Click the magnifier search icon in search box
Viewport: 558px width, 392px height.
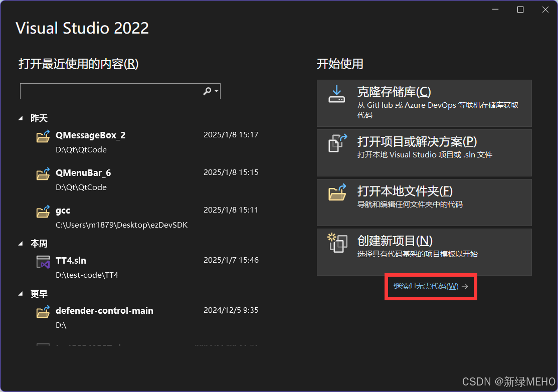point(207,91)
